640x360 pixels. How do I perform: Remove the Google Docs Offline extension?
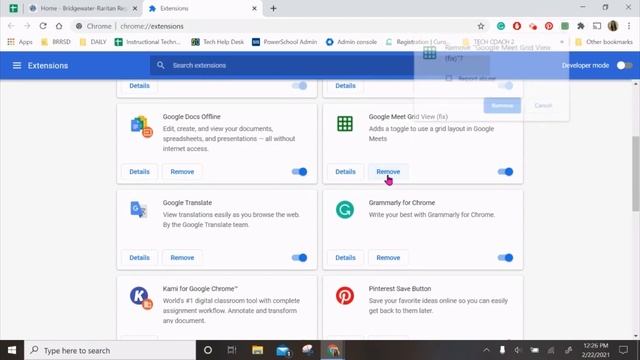pos(182,172)
